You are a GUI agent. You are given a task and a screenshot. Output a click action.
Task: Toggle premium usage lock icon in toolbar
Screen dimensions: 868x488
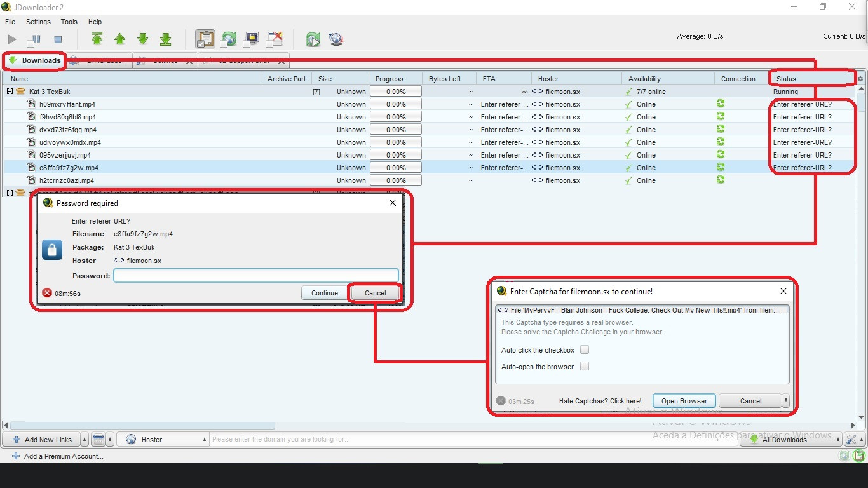(252, 39)
